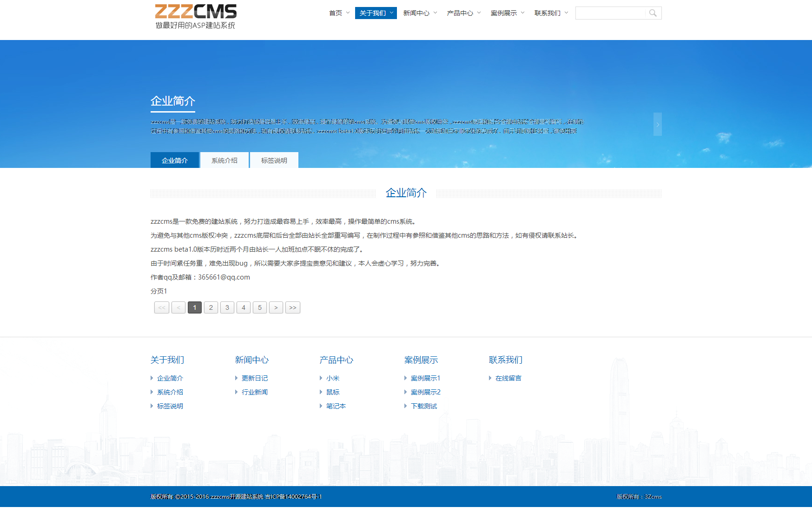Open the footer 下载测试 link

[424, 406]
